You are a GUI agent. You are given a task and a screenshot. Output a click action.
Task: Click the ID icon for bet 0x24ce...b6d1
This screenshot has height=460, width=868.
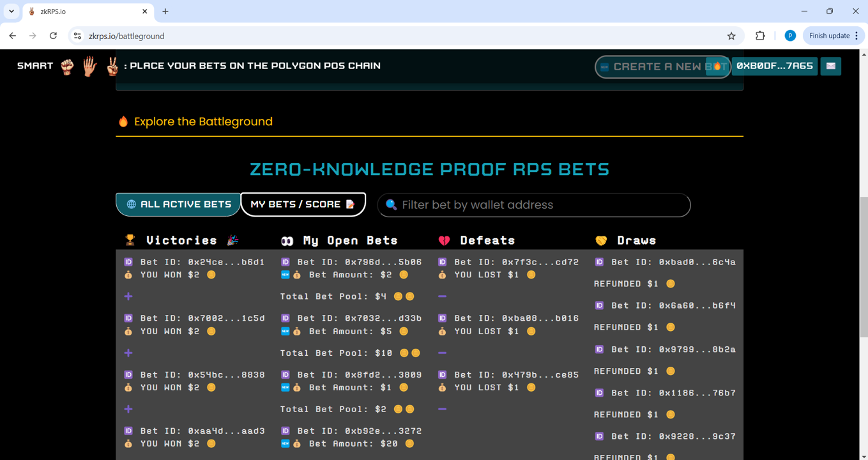click(128, 262)
